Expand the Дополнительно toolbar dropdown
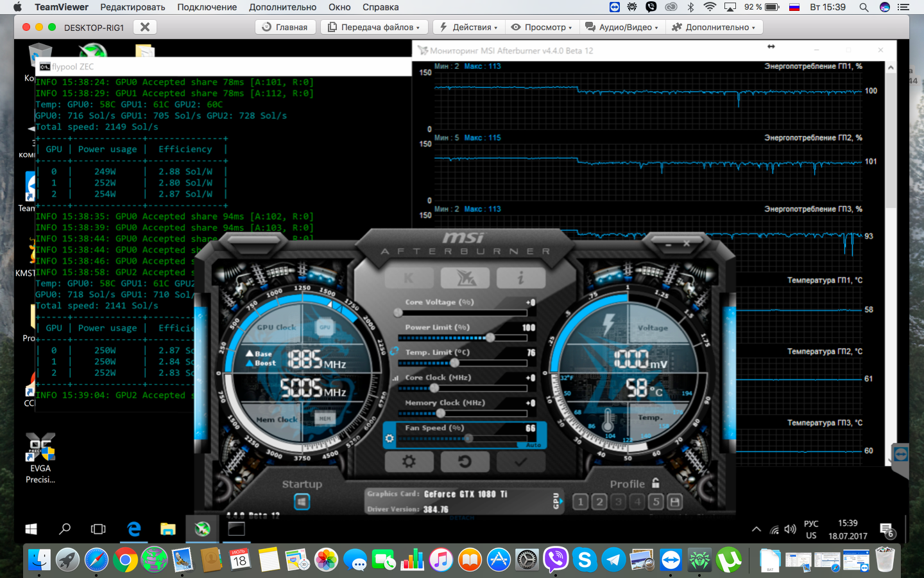 point(714,27)
